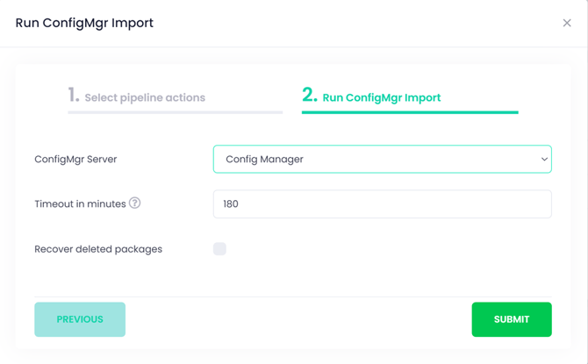Click the green number 2 step indicator
The width and height of the screenshot is (588, 364).
pos(310,95)
